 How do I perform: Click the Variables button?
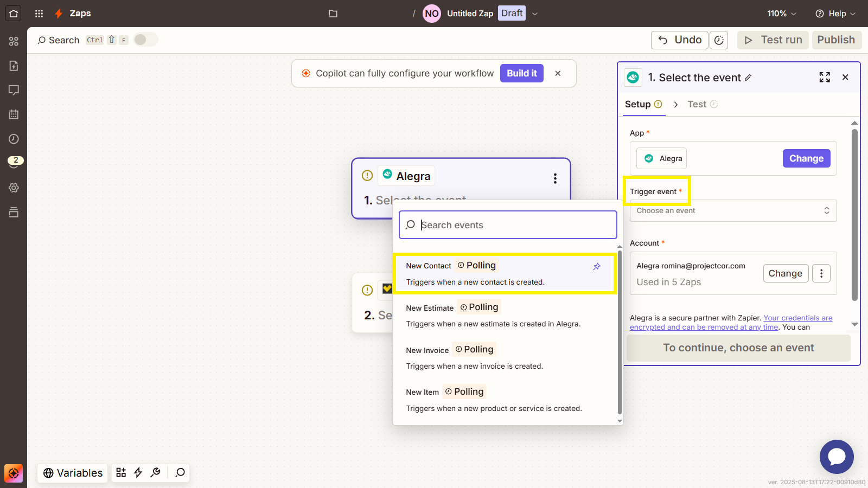coord(73,473)
